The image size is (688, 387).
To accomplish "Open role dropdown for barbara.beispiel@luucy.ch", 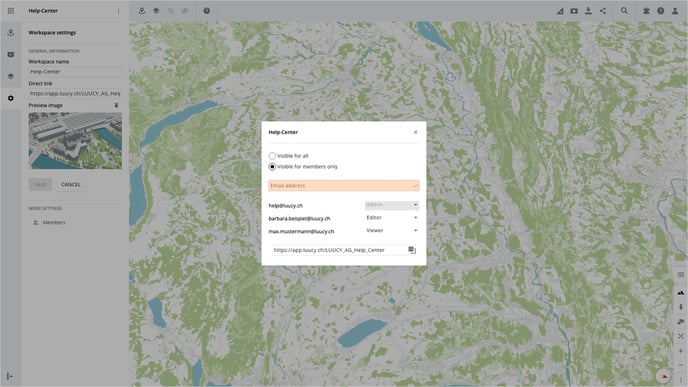I will click(x=391, y=218).
